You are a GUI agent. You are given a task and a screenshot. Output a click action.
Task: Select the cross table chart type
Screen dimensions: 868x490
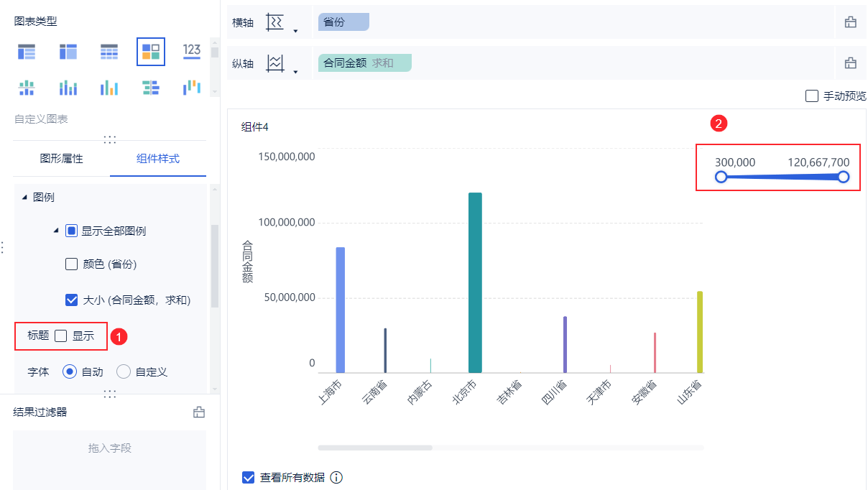[x=68, y=51]
